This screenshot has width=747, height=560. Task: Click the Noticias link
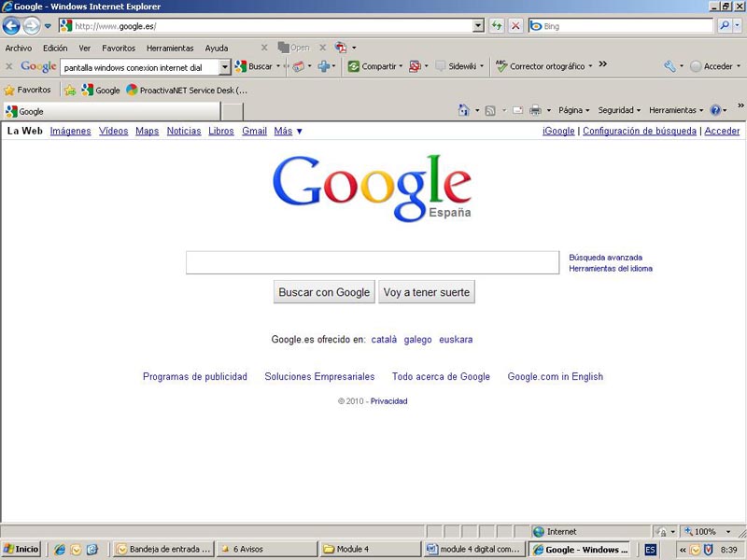point(184,131)
